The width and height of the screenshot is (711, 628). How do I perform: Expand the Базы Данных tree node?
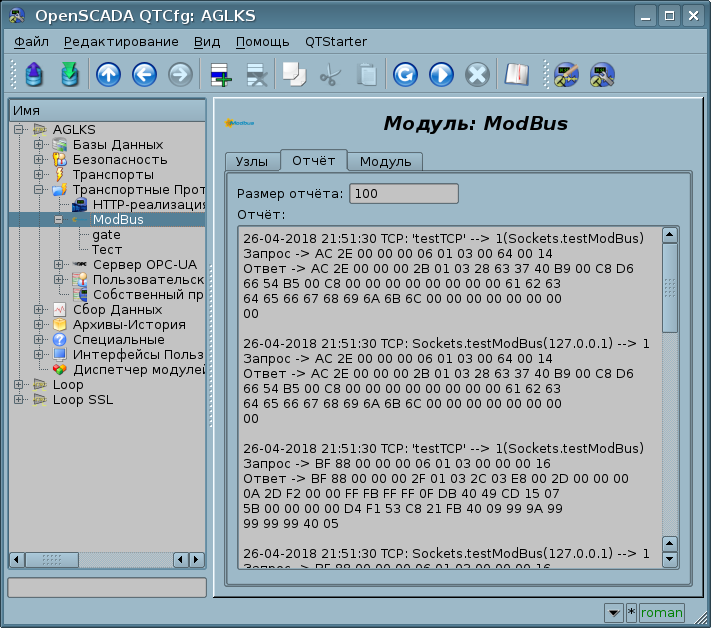(39, 145)
